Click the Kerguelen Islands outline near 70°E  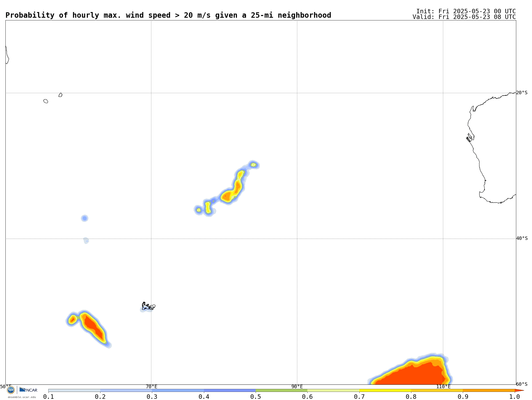[149, 306]
